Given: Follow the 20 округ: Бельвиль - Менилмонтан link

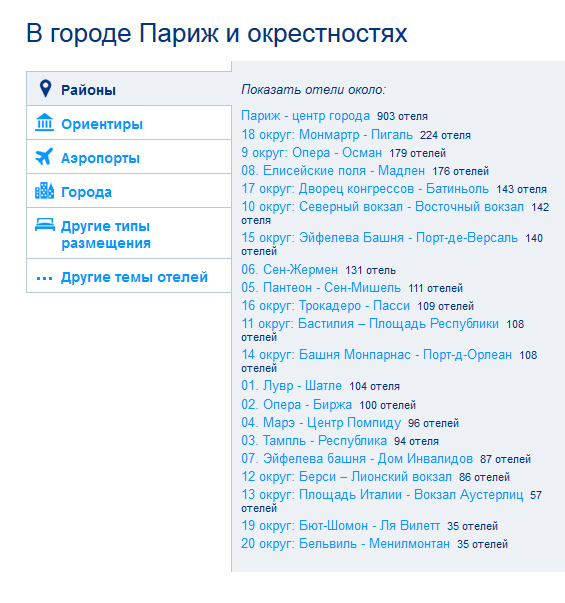Looking at the screenshot, I should point(345,544).
